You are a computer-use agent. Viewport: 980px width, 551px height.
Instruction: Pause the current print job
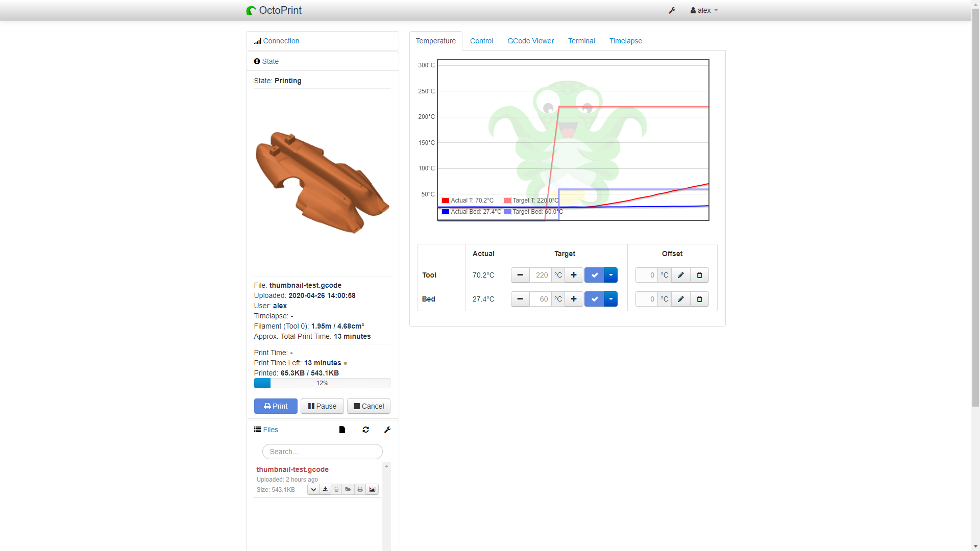coord(322,406)
